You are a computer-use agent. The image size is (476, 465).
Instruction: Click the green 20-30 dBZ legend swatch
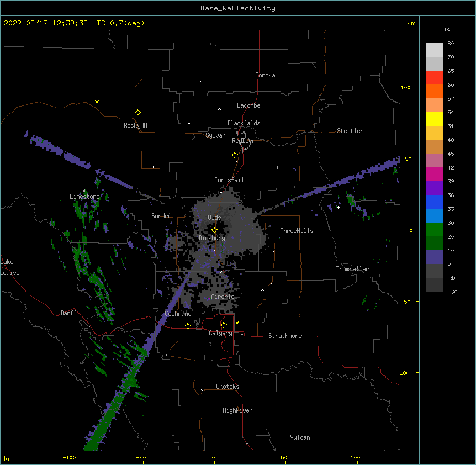(x=434, y=230)
